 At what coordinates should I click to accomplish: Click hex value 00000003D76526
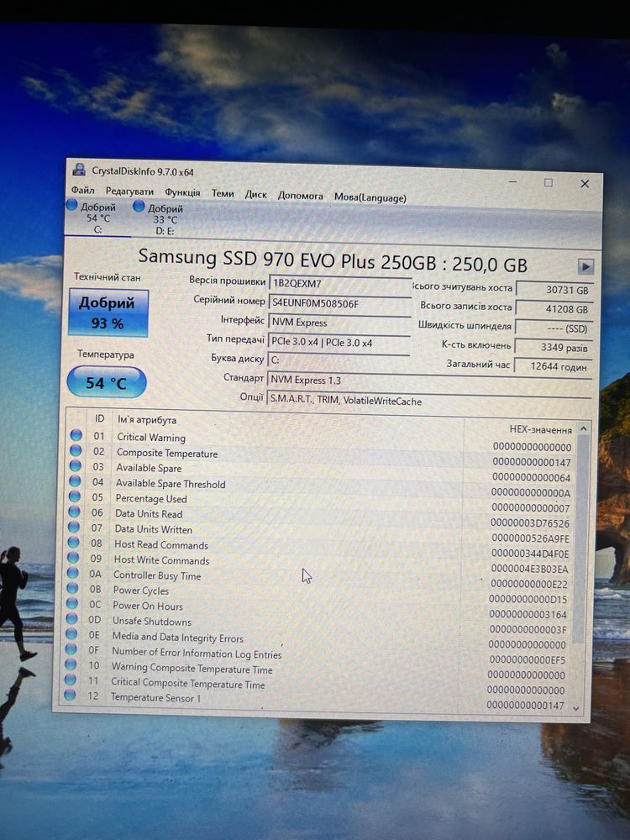tap(530, 522)
